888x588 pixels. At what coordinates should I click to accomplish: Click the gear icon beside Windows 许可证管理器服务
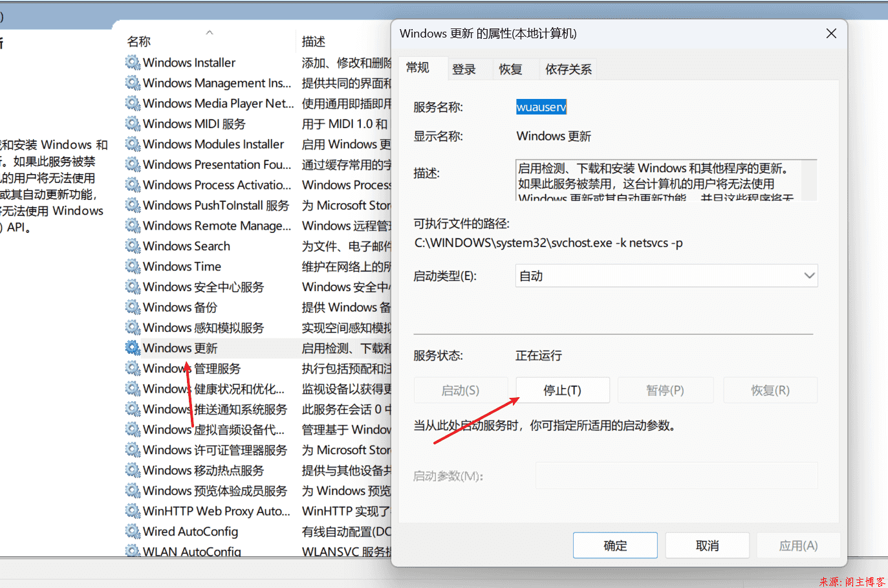pyautogui.click(x=133, y=450)
